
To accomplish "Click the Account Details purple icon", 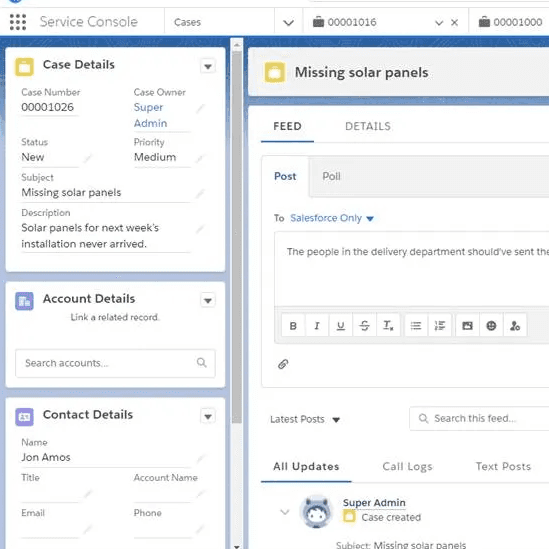I will 25,301.
